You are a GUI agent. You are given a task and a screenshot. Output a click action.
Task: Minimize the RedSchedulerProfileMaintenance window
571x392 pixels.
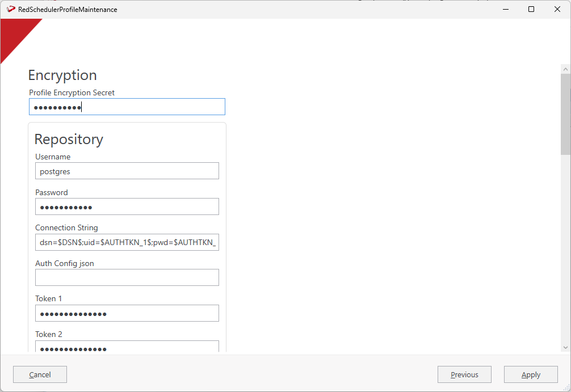pyautogui.click(x=504, y=9)
